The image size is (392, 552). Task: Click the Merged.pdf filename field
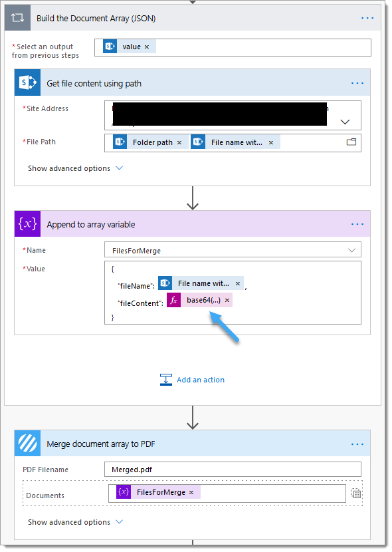click(x=233, y=470)
